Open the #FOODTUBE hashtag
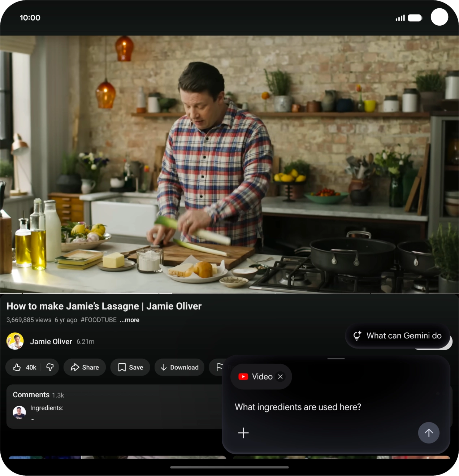 point(99,320)
